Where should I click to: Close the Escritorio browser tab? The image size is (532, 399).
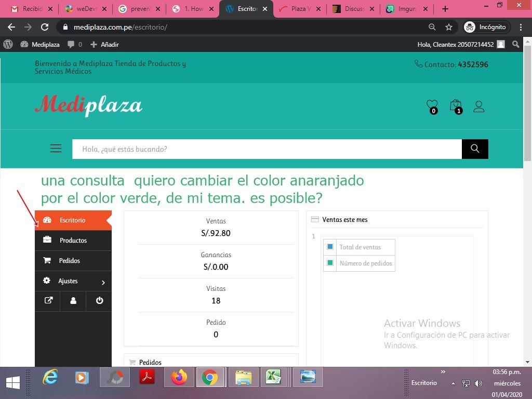pos(265,9)
